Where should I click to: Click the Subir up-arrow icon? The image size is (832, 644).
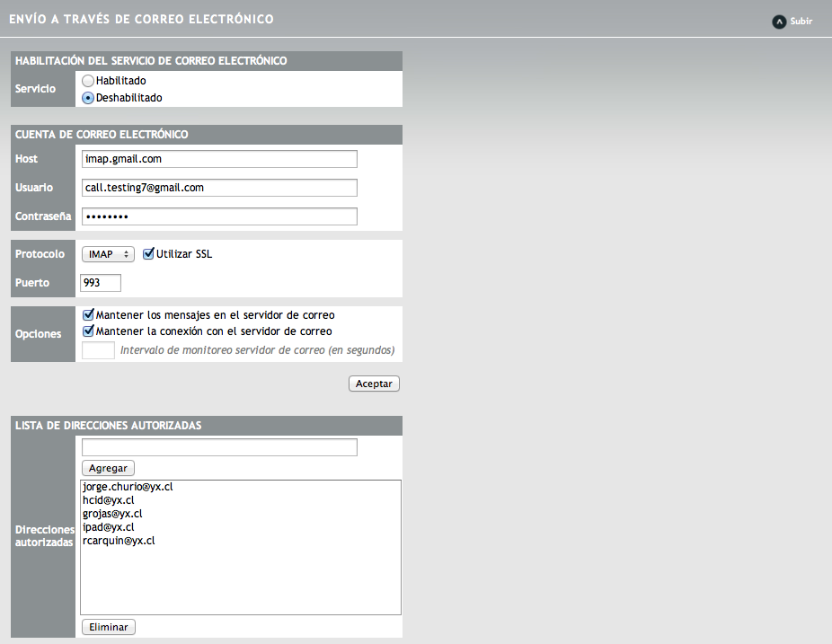coord(778,22)
